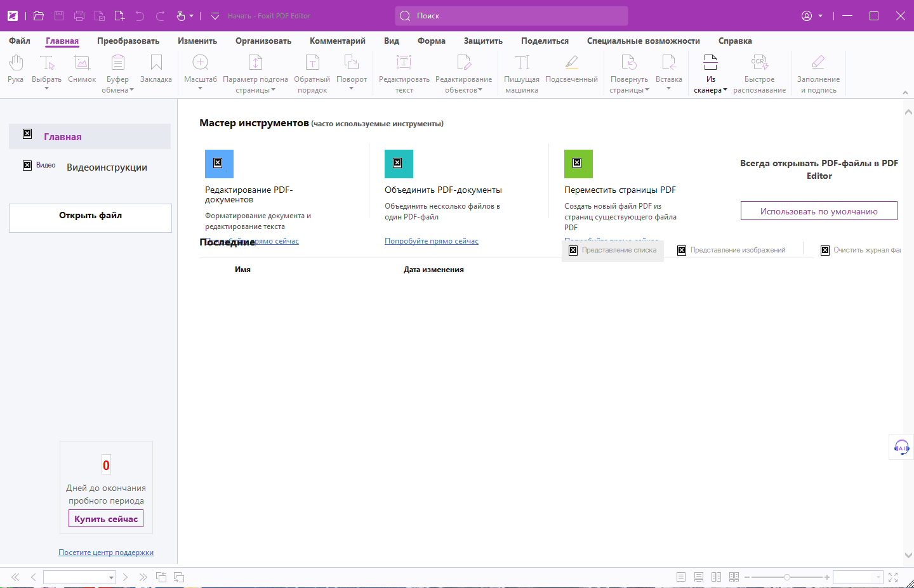This screenshot has width=914, height=588.
Task: Expand the Масштаб dropdown arrow
Action: (200, 89)
